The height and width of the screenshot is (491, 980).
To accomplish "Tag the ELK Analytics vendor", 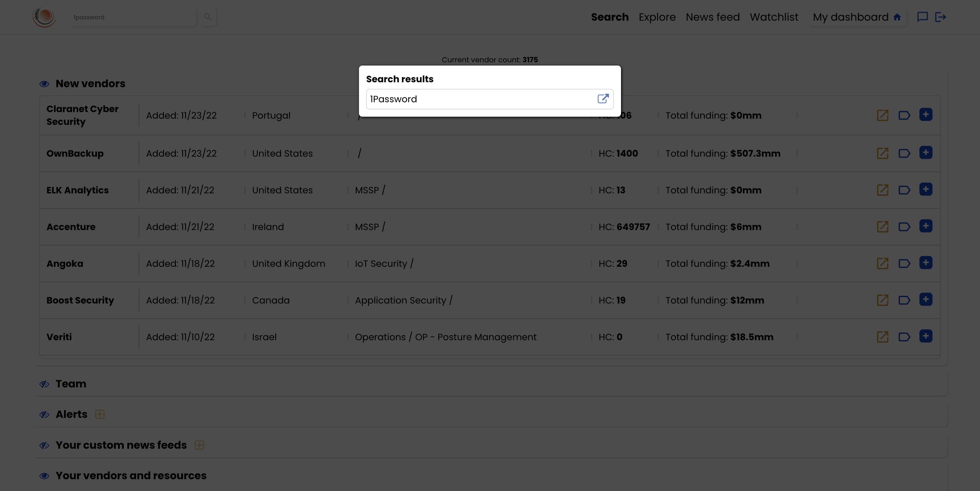I will point(904,190).
